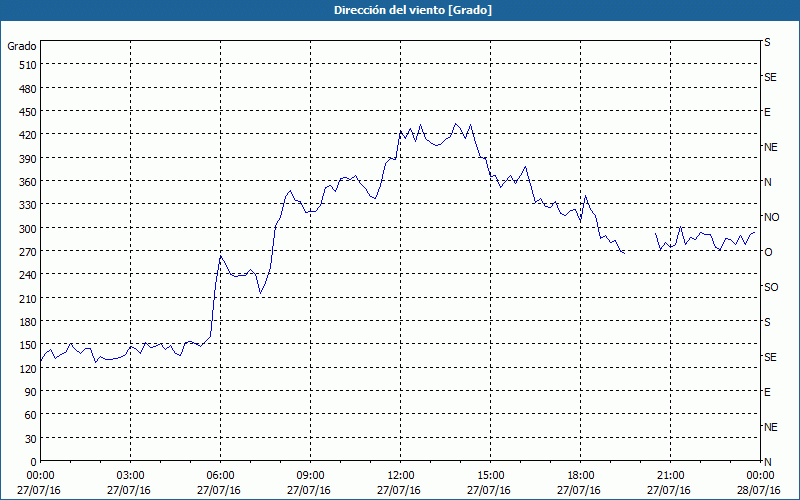Pick the 180 y-axis value

click(29, 322)
